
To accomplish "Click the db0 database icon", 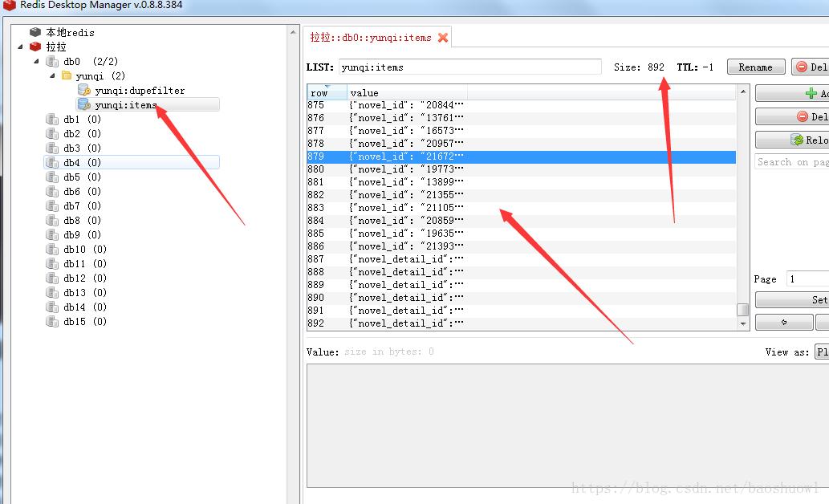I will 52,62.
